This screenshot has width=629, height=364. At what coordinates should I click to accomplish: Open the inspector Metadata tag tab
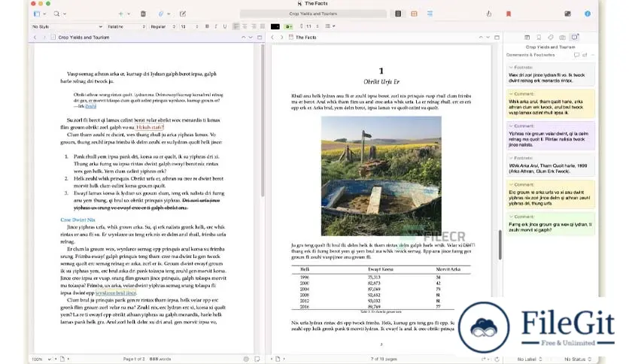[x=551, y=38]
